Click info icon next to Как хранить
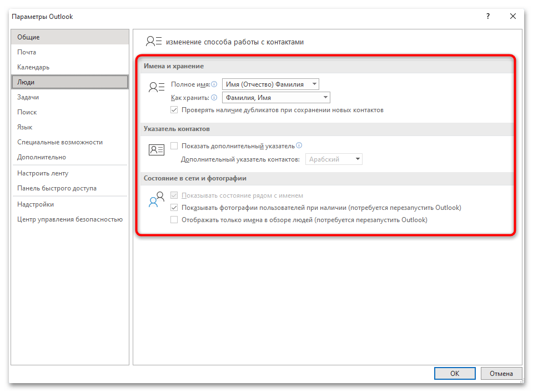The width and height of the screenshot is (533, 392). [213, 98]
